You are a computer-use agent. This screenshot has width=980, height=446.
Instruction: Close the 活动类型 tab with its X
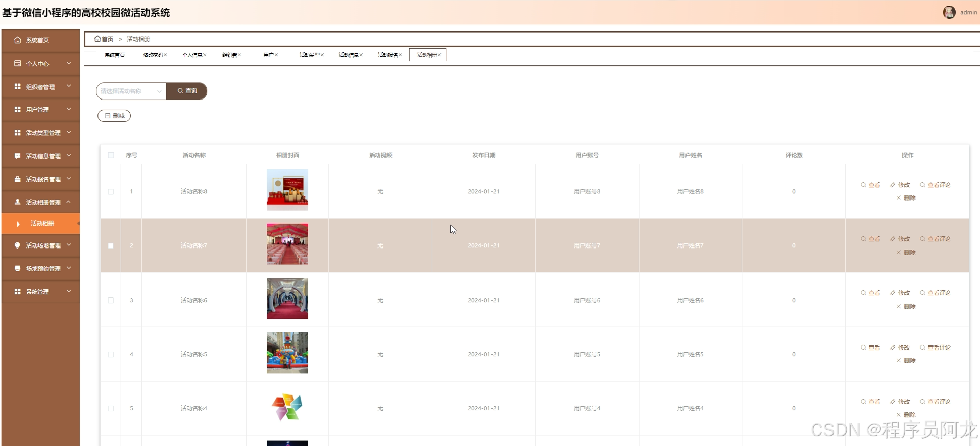coord(322,55)
